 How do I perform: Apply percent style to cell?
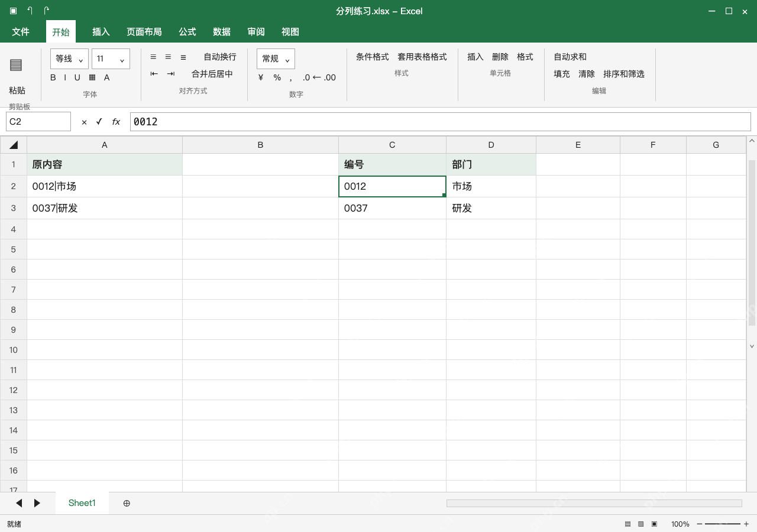(x=277, y=77)
